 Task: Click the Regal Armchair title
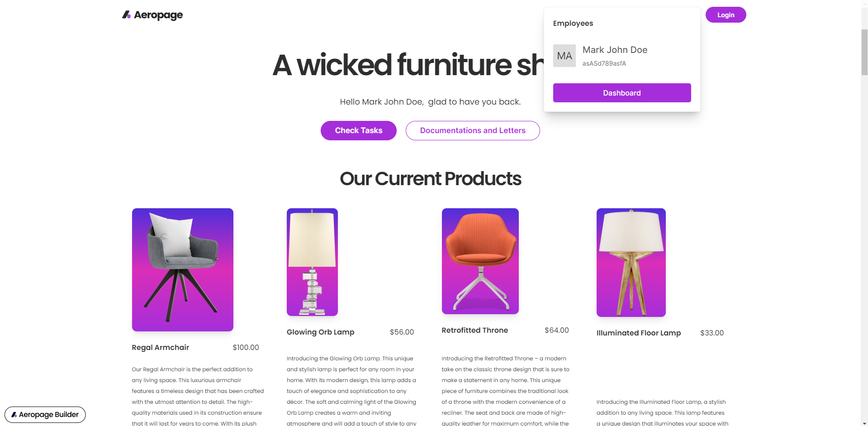tap(161, 347)
